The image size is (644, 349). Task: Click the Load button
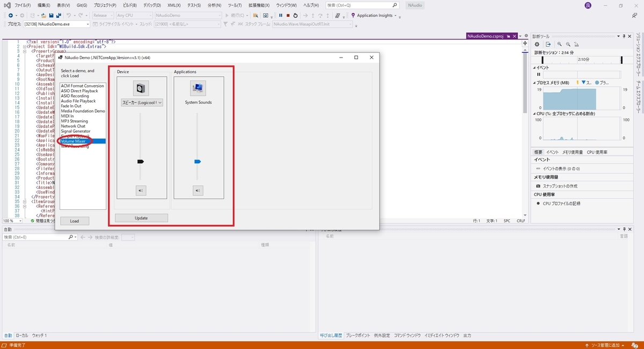75,221
